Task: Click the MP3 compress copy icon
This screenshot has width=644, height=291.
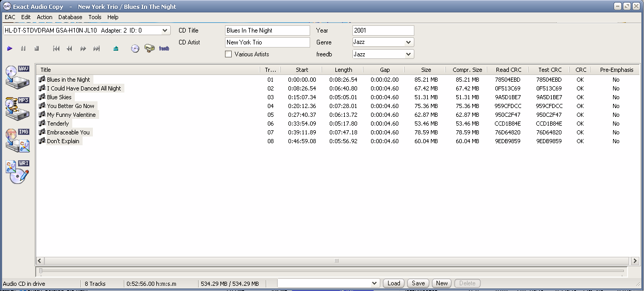Action: point(18,109)
